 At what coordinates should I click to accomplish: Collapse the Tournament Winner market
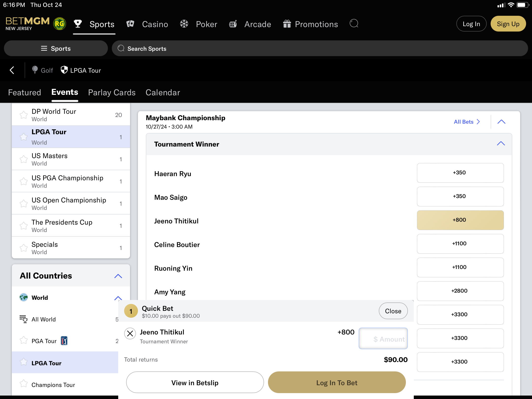(x=501, y=143)
